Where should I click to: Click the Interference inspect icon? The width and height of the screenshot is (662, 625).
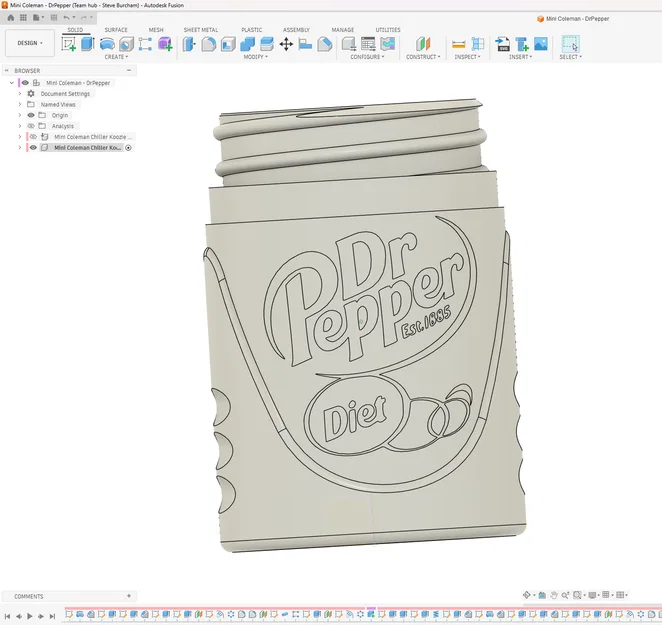click(x=478, y=44)
